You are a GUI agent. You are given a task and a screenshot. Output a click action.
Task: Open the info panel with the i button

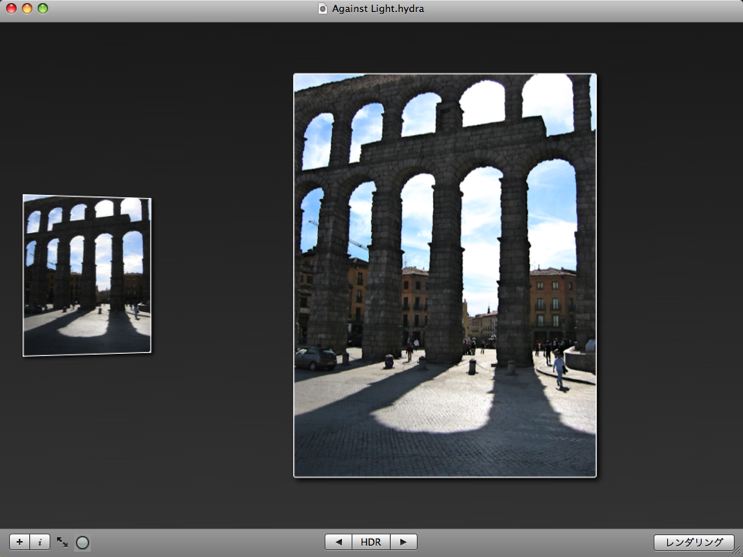39,542
